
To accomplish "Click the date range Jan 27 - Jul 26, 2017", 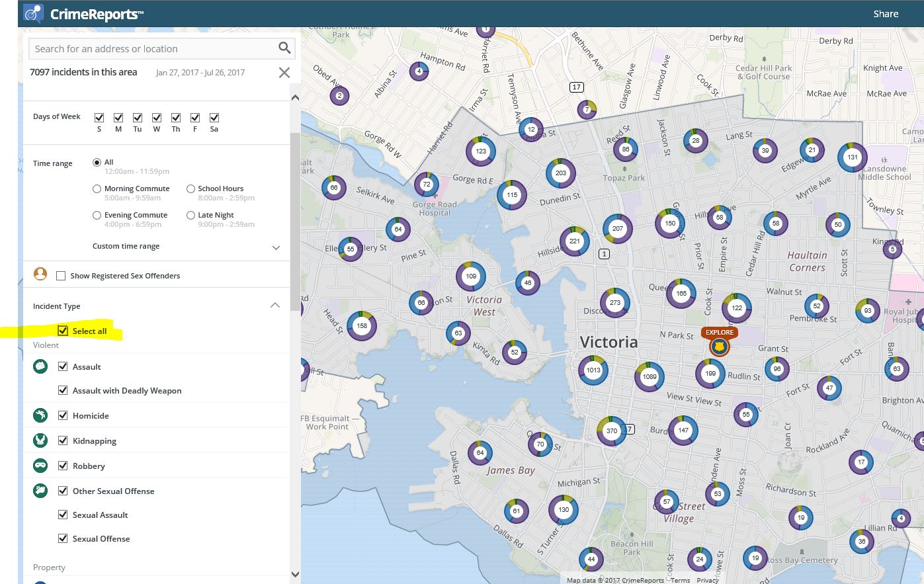I will (x=200, y=73).
